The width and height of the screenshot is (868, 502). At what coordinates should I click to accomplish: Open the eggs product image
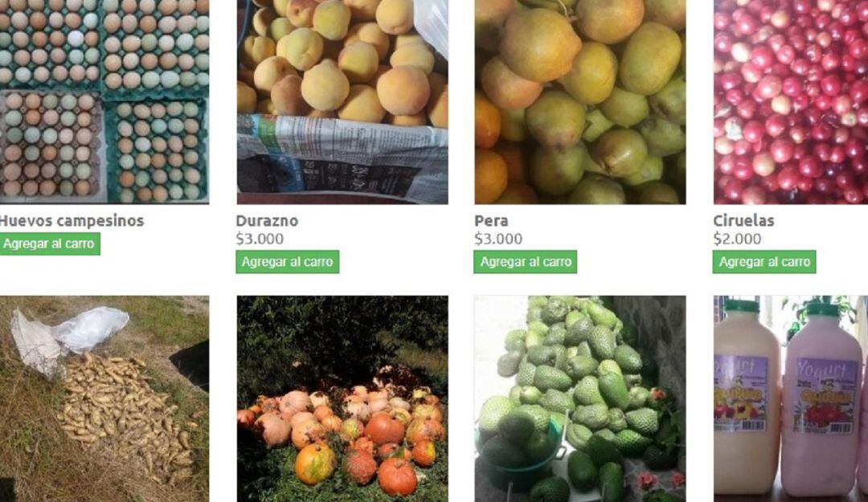[104, 102]
